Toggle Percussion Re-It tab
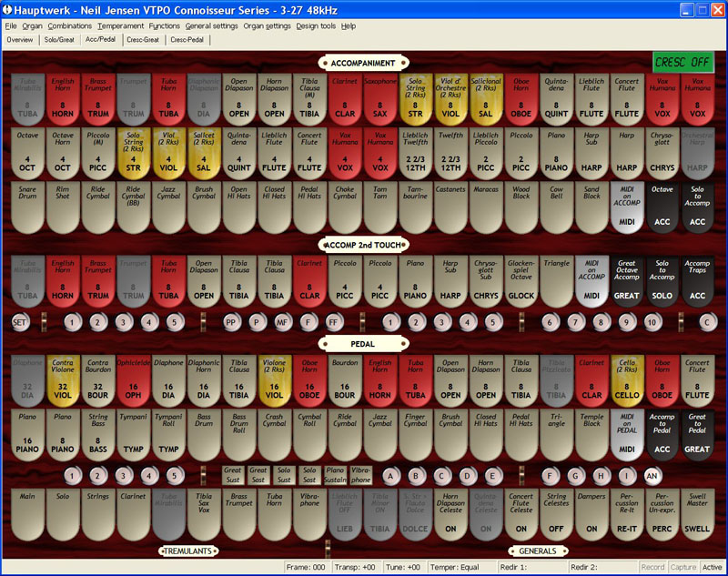The width and height of the screenshot is (728, 576). (627, 514)
